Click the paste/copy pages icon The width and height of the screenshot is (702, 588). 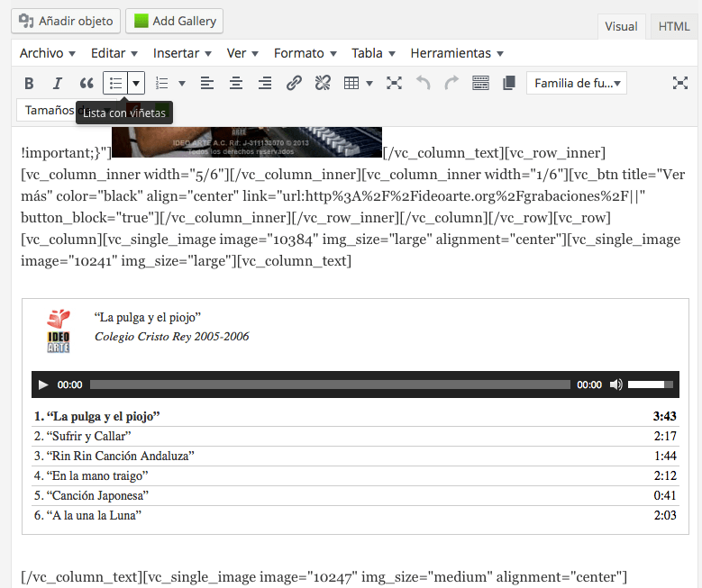click(x=509, y=83)
